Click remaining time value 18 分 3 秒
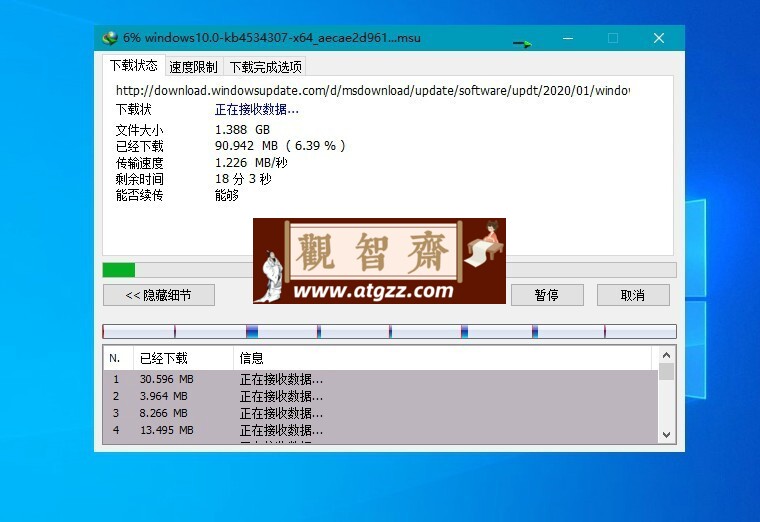Screen dimensions: 760x522 pyautogui.click(x=243, y=179)
